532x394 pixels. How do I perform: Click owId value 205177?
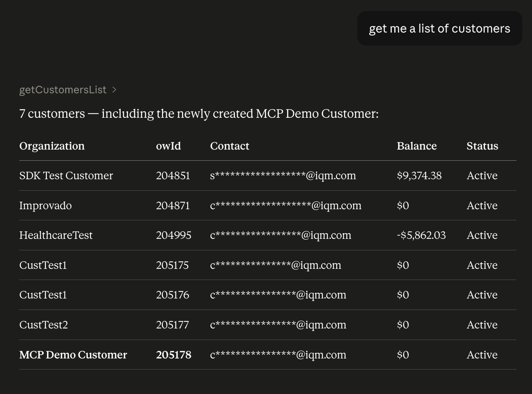pyautogui.click(x=172, y=325)
